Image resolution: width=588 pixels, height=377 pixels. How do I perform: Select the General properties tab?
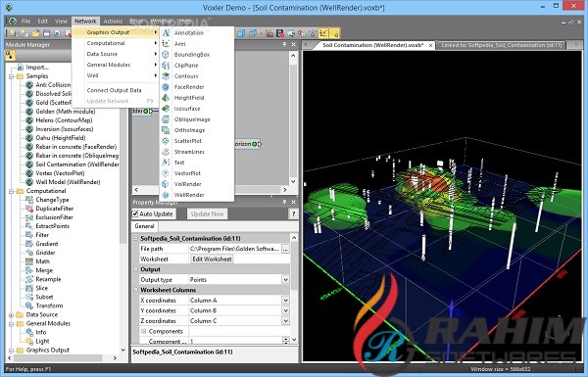click(x=144, y=226)
